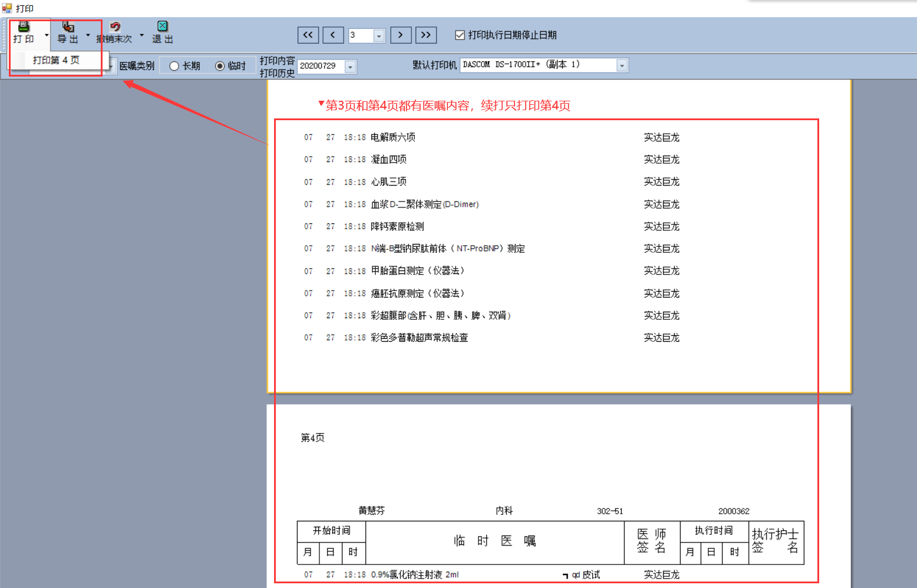
Task: Click the 癌胚抗原测定（仪器法） row text
Action: click(x=418, y=293)
